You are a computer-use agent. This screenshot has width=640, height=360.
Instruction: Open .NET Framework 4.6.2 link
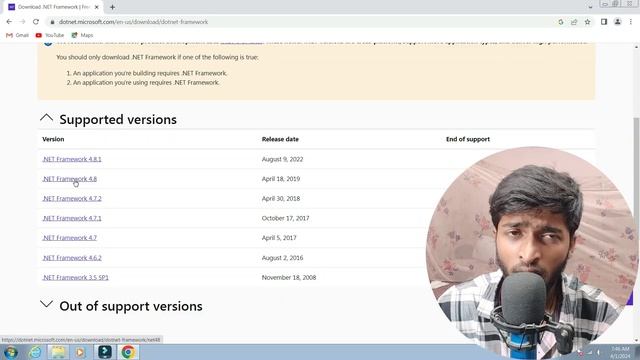point(72,258)
